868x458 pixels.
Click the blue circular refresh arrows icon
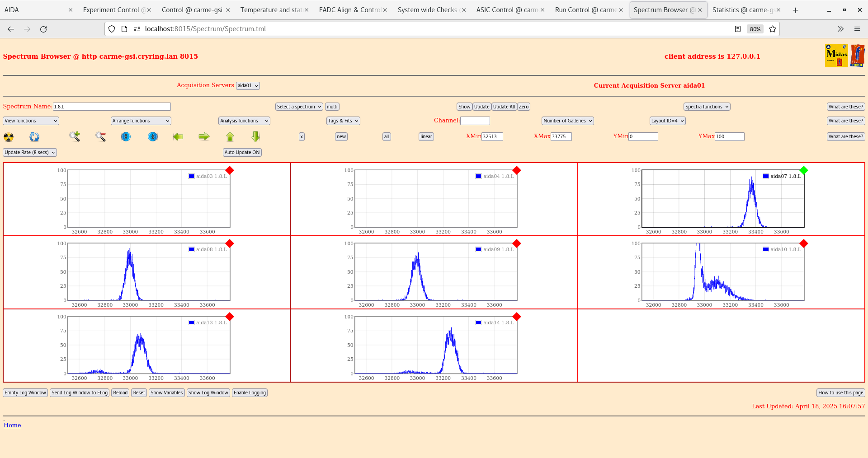pos(34,137)
